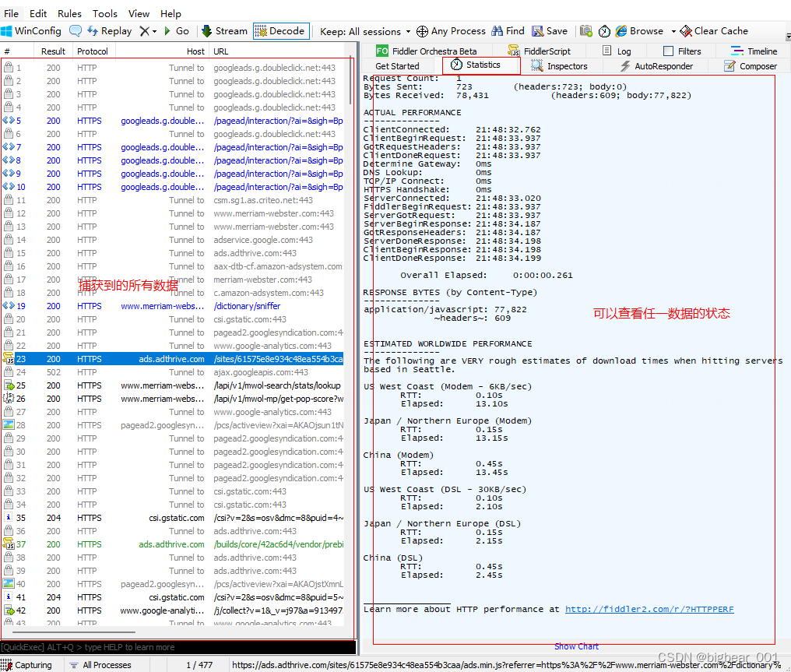Select session 19 /dictionary/sniffer row

[x=173, y=306]
